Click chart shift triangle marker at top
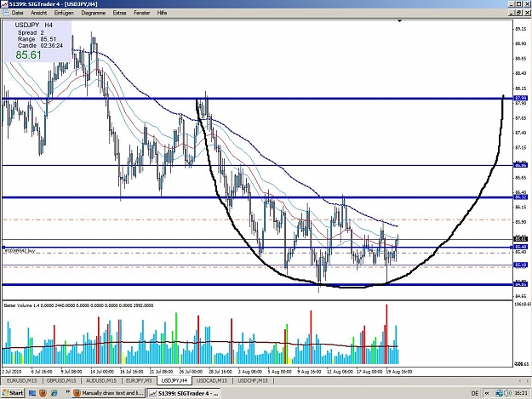This screenshot has width=532, height=399. pos(400,21)
